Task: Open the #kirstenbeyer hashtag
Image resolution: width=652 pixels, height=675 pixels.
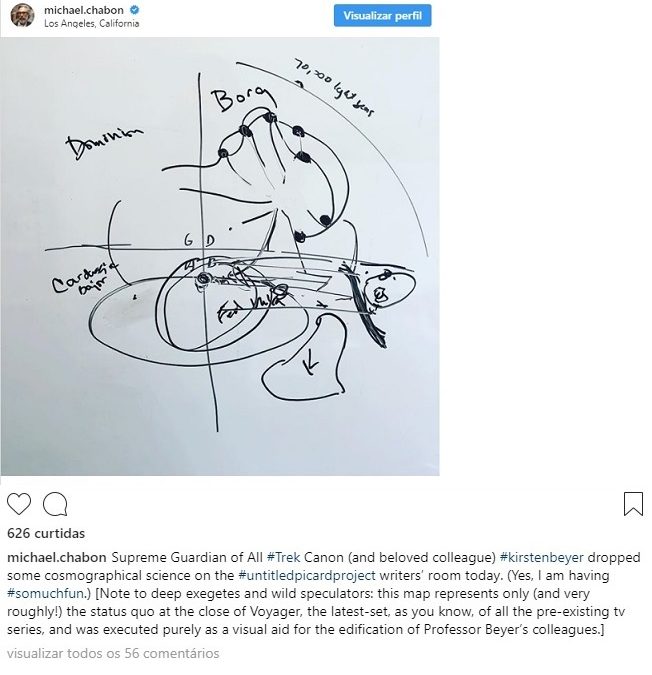Action: pyautogui.click(x=541, y=557)
